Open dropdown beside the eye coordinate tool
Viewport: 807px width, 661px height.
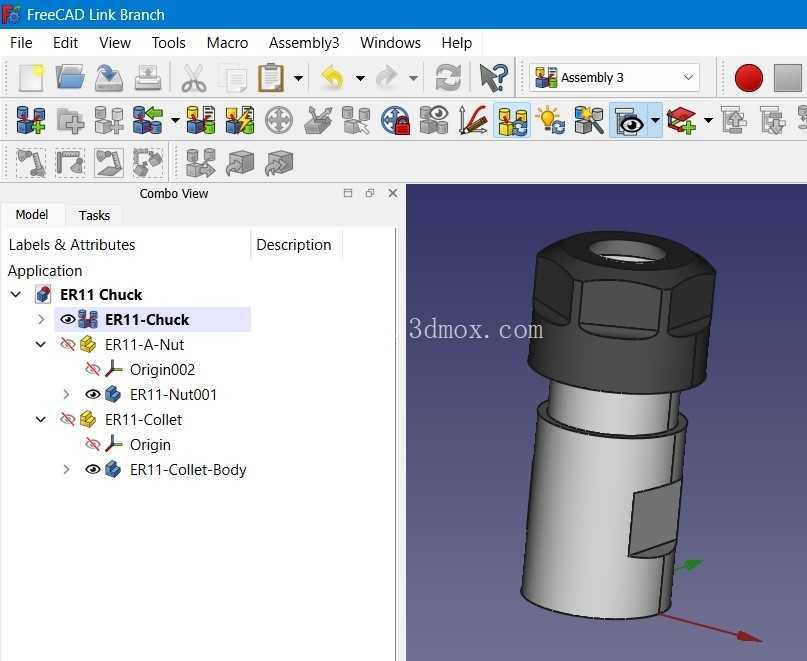click(655, 120)
